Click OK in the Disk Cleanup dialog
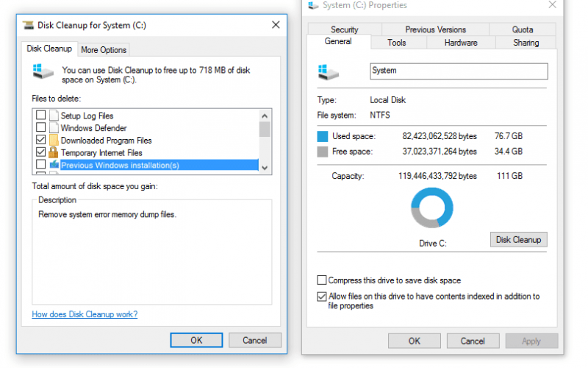The image size is (588, 368). tap(196, 340)
